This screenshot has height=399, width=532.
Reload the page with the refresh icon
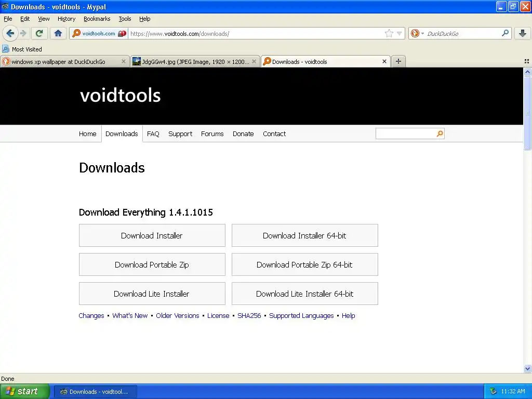click(39, 33)
